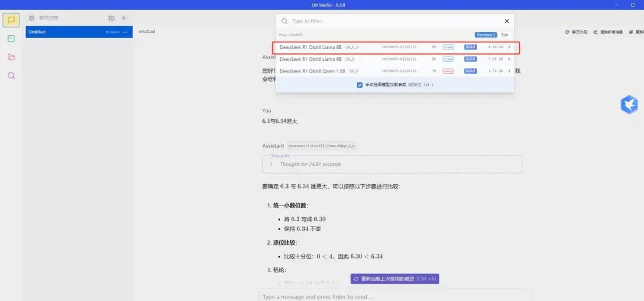Open options menu for Untitled chat
Screen dimensions: 644x301
point(125,32)
